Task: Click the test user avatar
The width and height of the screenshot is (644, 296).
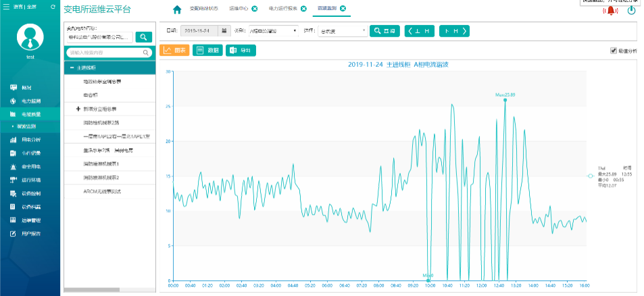Action: pos(30,37)
